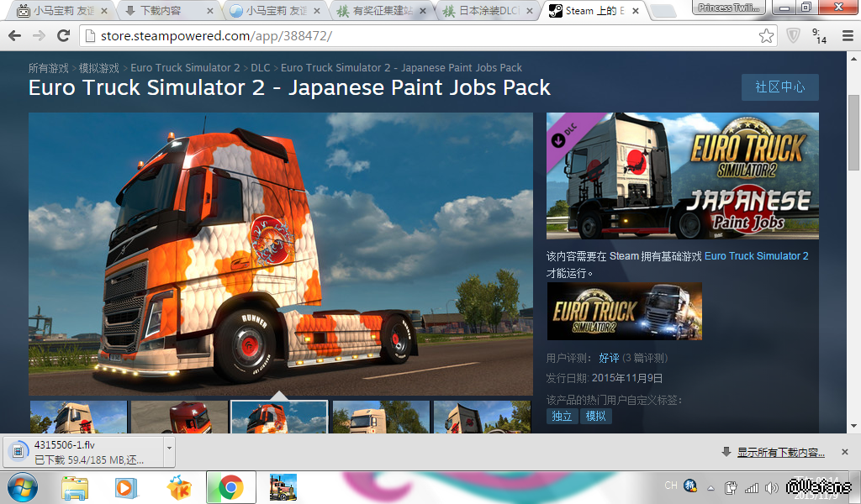Close the 下载内容 tab

209,11
